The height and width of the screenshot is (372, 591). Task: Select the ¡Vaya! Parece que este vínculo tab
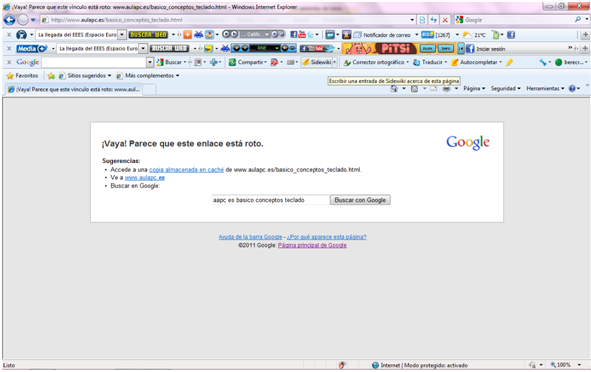(x=74, y=89)
